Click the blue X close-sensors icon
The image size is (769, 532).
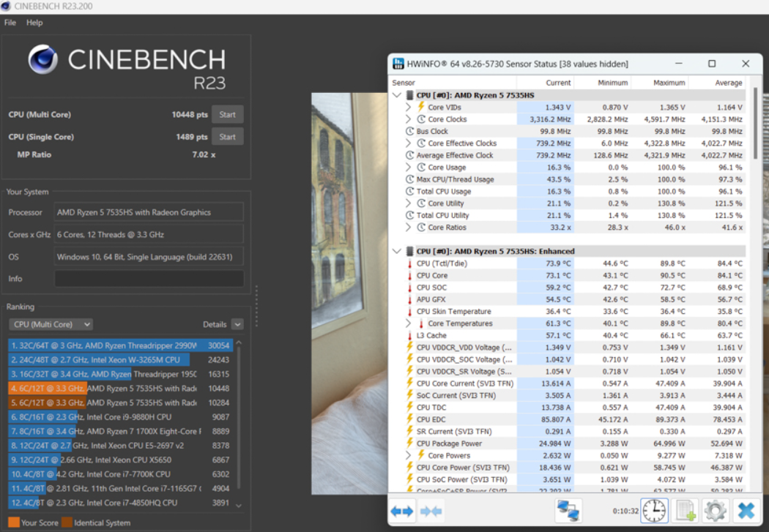pos(746,511)
